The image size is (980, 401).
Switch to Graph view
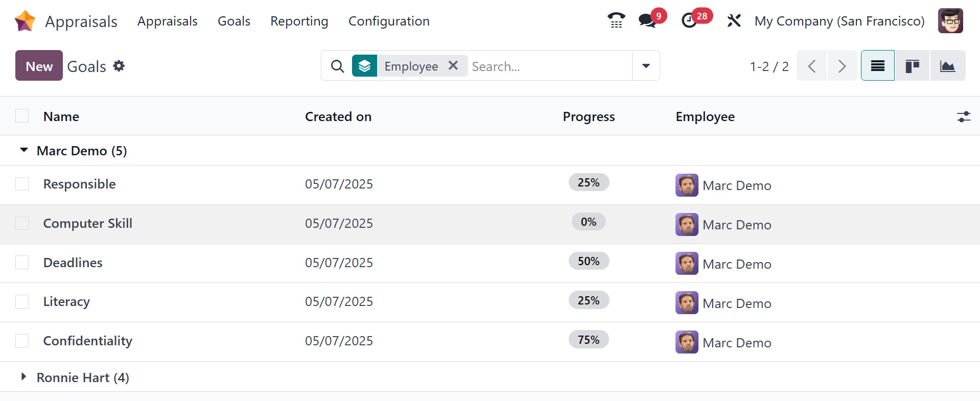(947, 66)
